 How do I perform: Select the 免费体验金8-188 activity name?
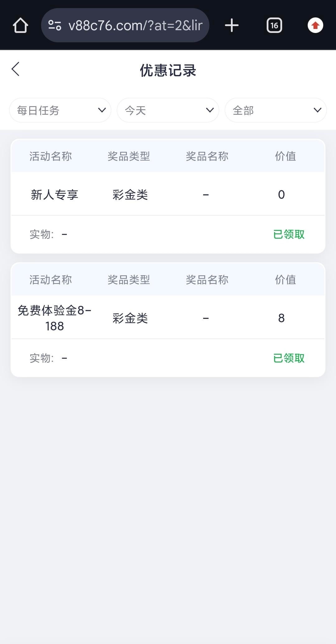pyautogui.click(x=54, y=318)
